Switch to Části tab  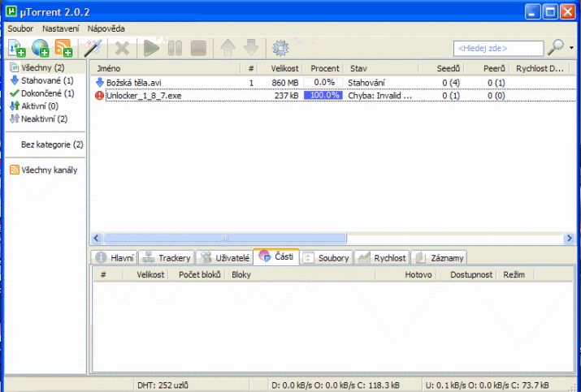tap(276, 256)
